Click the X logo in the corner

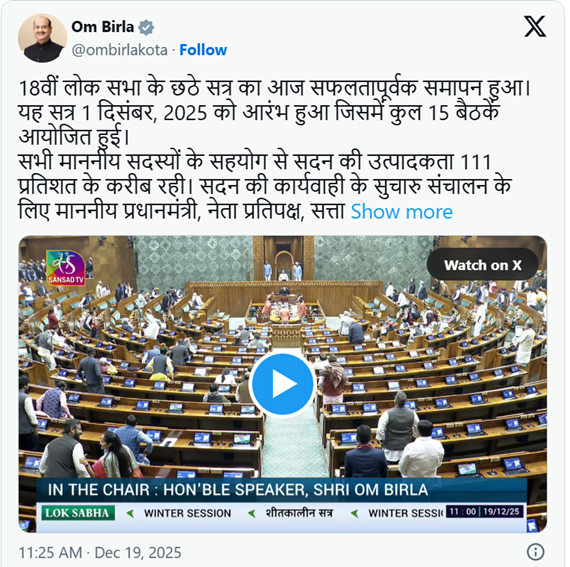coord(535,26)
